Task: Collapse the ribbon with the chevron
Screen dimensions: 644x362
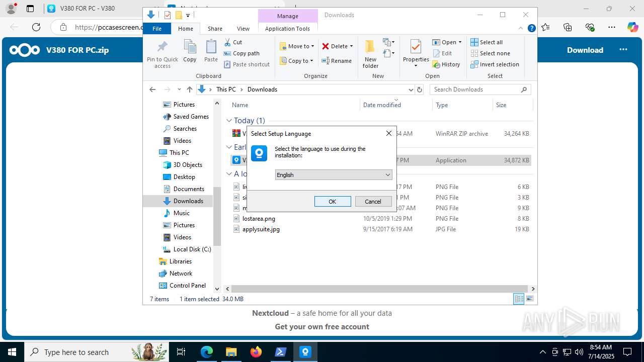Action: [522, 28]
